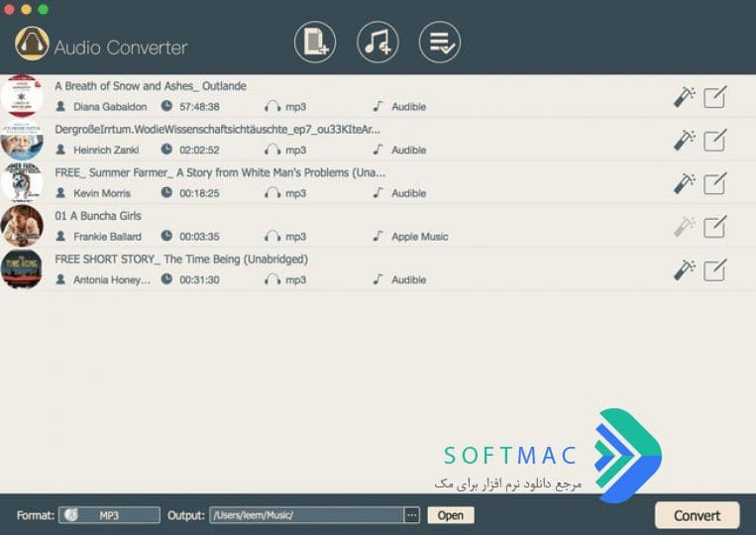This screenshot has height=535, width=756.
Task: Open the converted list checkmark icon
Action: point(440,42)
